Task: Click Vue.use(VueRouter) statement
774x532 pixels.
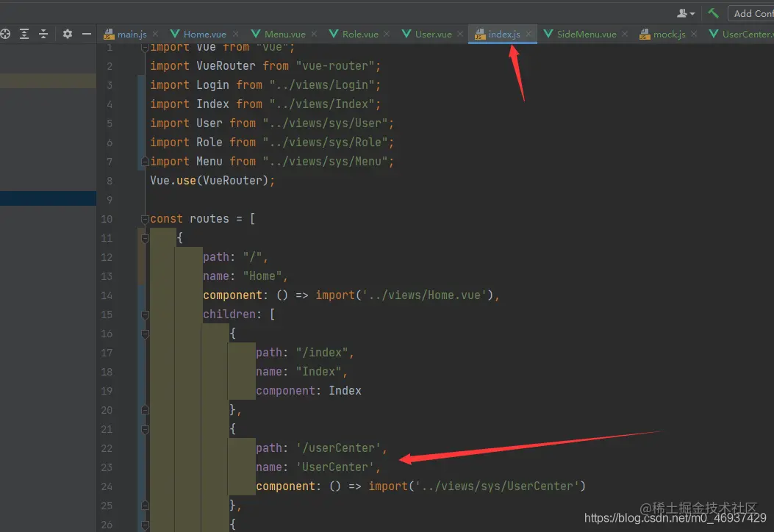Action: [x=212, y=181]
